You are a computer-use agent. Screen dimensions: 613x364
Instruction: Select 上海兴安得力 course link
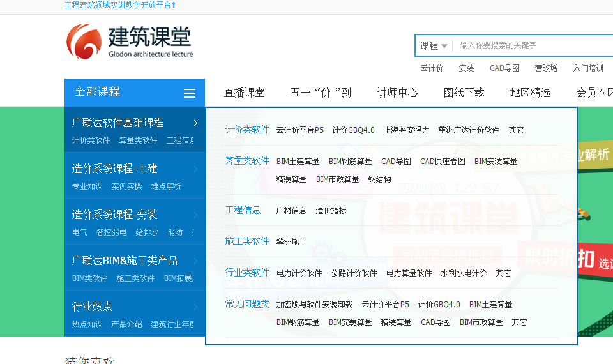point(406,130)
